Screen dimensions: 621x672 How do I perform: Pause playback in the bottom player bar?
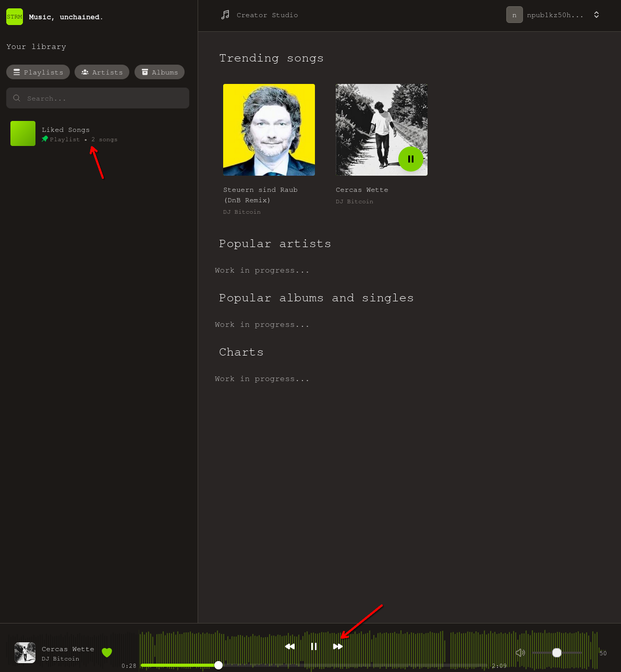point(314,646)
